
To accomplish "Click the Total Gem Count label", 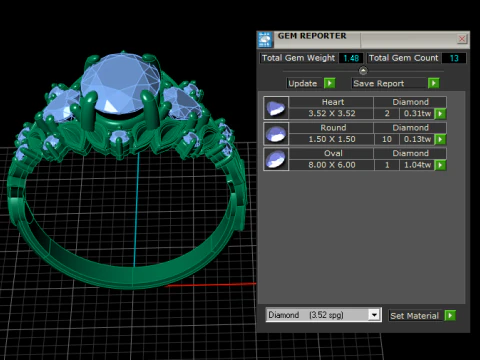I will point(403,58).
